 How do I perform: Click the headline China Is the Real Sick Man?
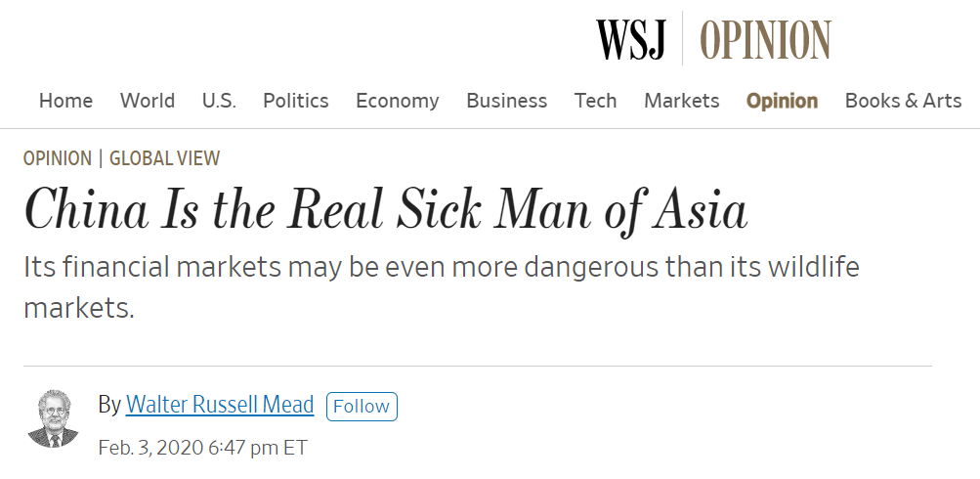click(386, 208)
